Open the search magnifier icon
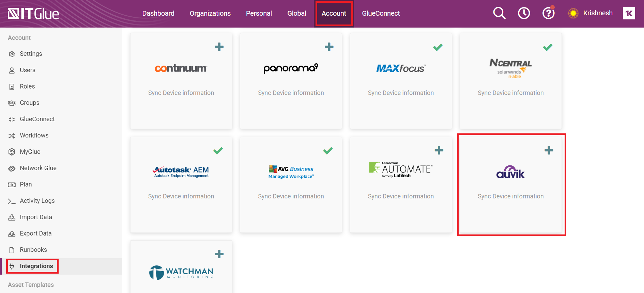The width and height of the screenshot is (644, 293). pyautogui.click(x=499, y=13)
